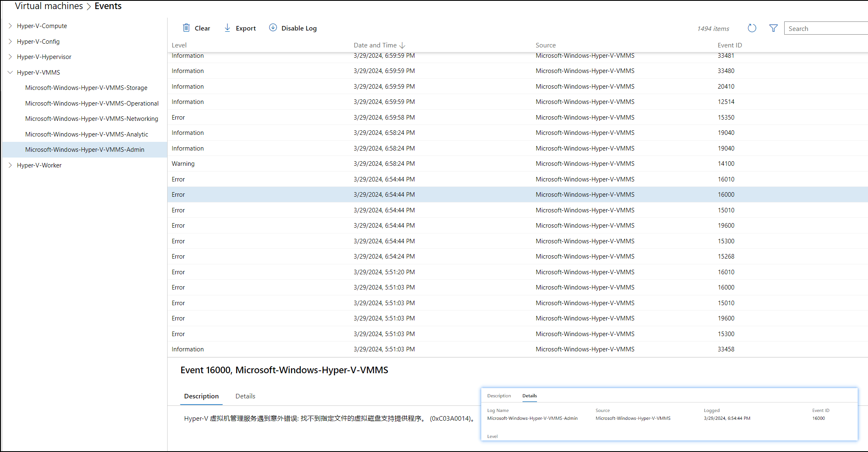
Task: Click Source value in the Details popup
Action: (633, 418)
